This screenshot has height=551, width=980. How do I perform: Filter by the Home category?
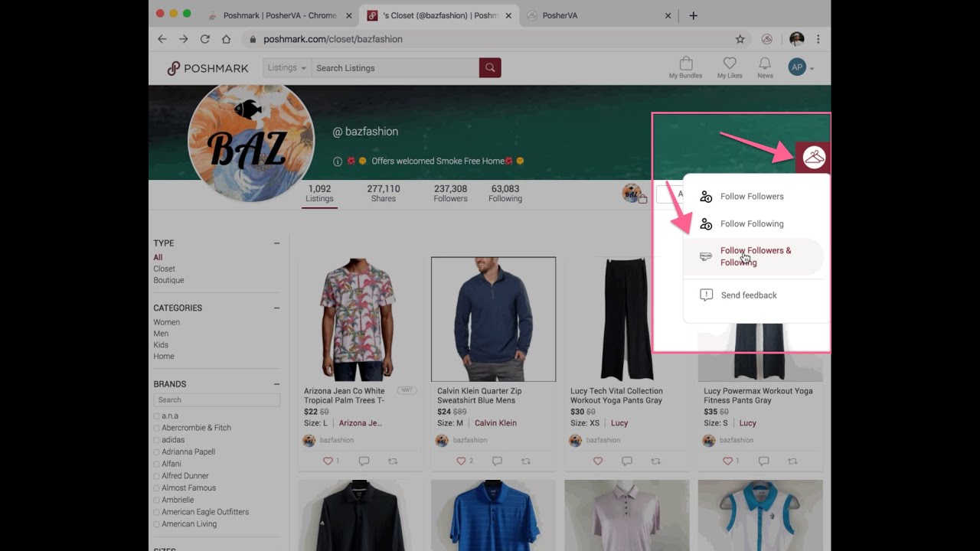coord(164,357)
